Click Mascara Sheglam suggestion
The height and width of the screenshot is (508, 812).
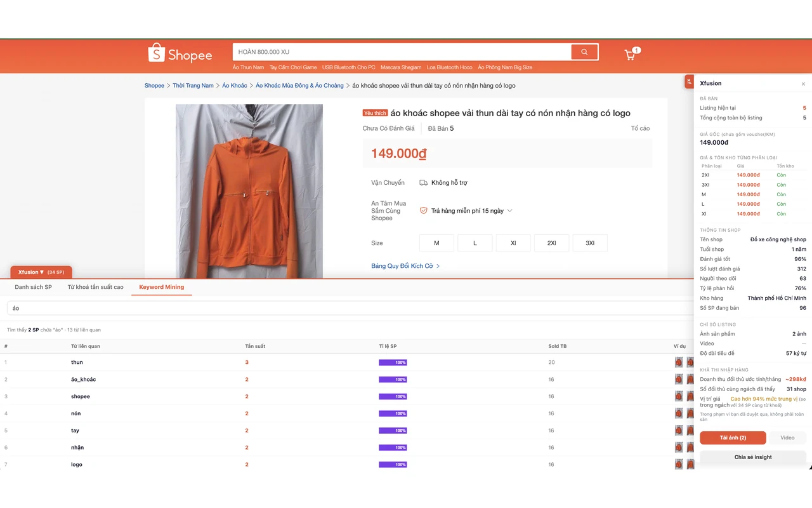[401, 67]
